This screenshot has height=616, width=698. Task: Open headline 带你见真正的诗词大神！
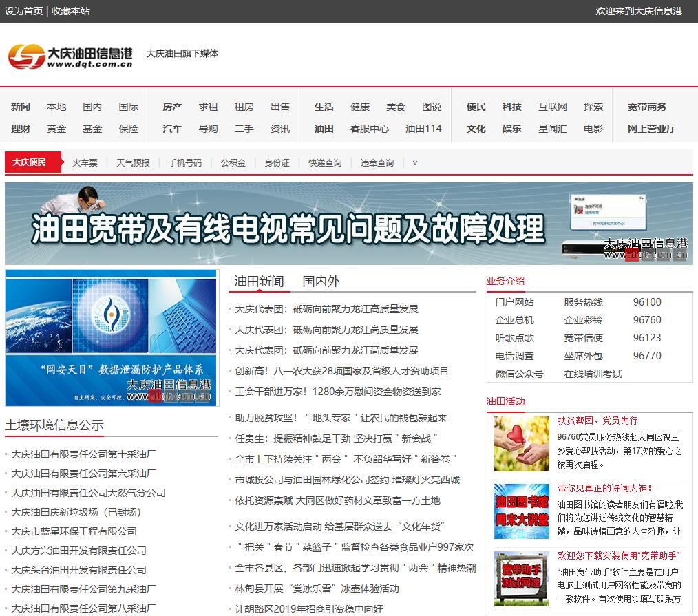pos(605,488)
